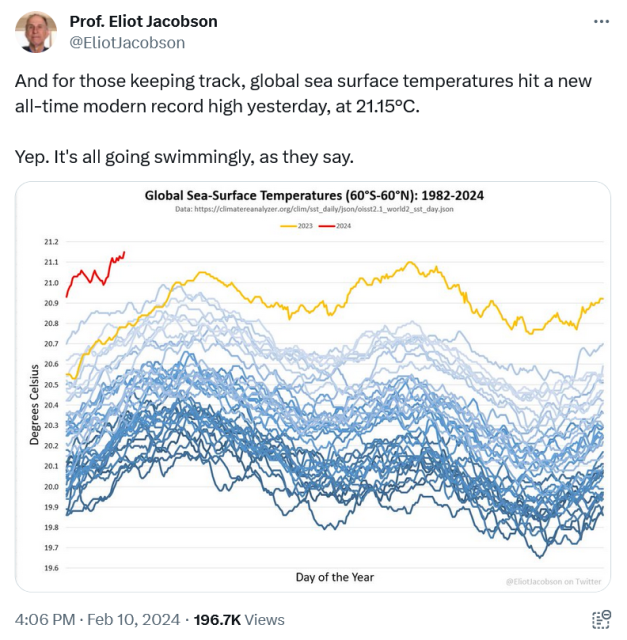Click the 196.7K Views count
The image size is (627, 640).
[240, 620]
